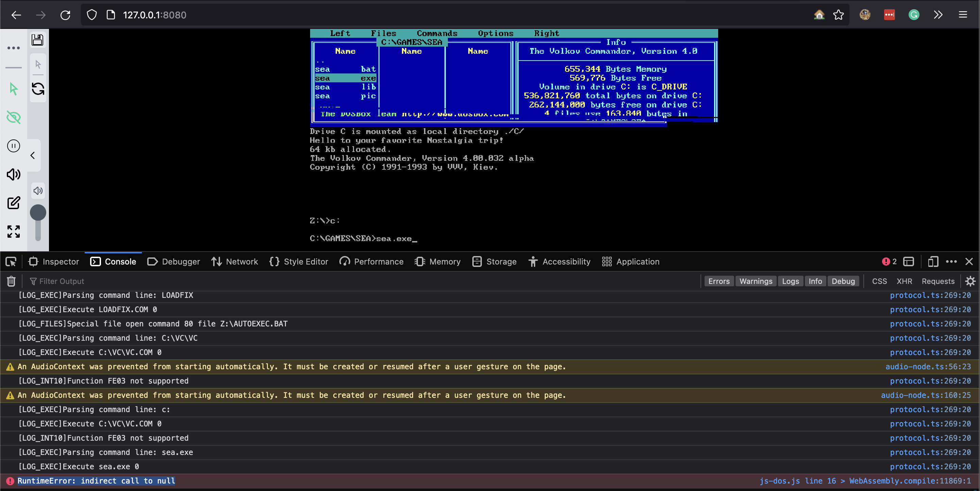The height and width of the screenshot is (491, 980).
Task: Clear console output with the trash icon
Action: (x=11, y=281)
